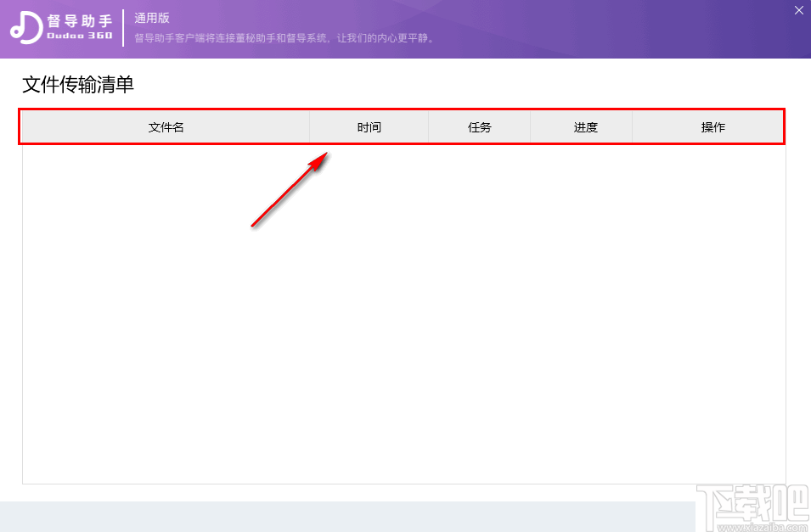This screenshot has width=811, height=532.
Task: Select the 时间 column header to sort by time
Action: [x=369, y=126]
